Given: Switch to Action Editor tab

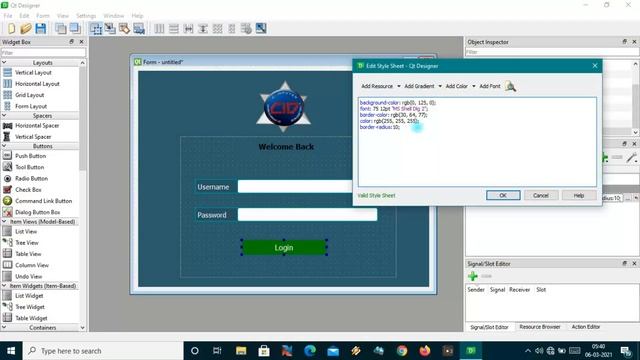Looking at the screenshot, I should [585, 327].
